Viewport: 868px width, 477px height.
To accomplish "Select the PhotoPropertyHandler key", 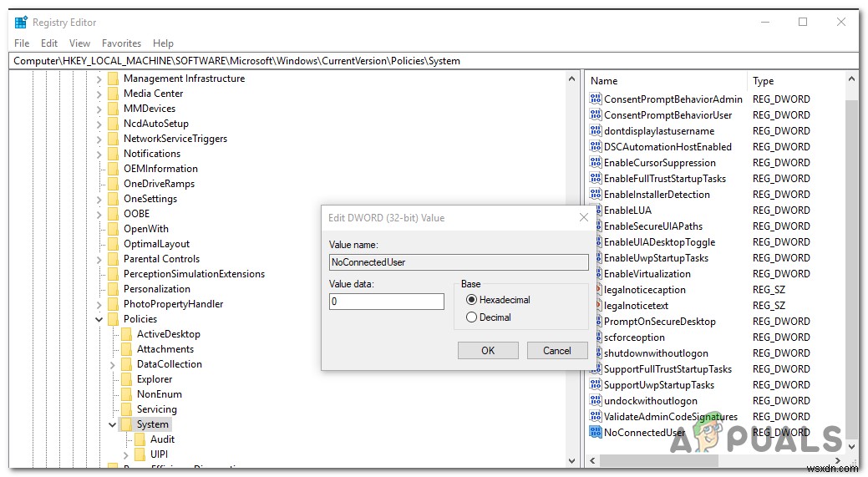I will (x=173, y=304).
